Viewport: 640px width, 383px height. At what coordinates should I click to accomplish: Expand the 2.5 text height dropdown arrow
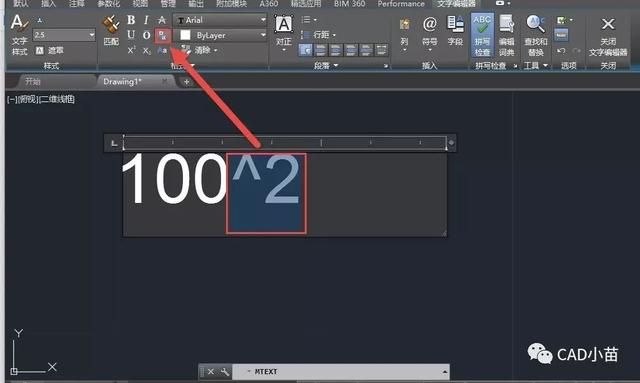(91, 35)
